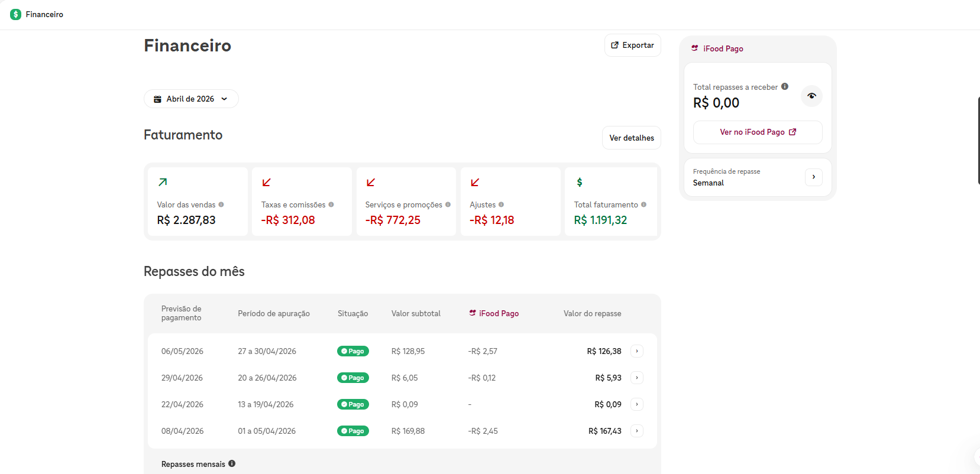The width and height of the screenshot is (980, 474).
Task: Expand the 06/05/2026 repasse row chevron
Action: (637, 351)
